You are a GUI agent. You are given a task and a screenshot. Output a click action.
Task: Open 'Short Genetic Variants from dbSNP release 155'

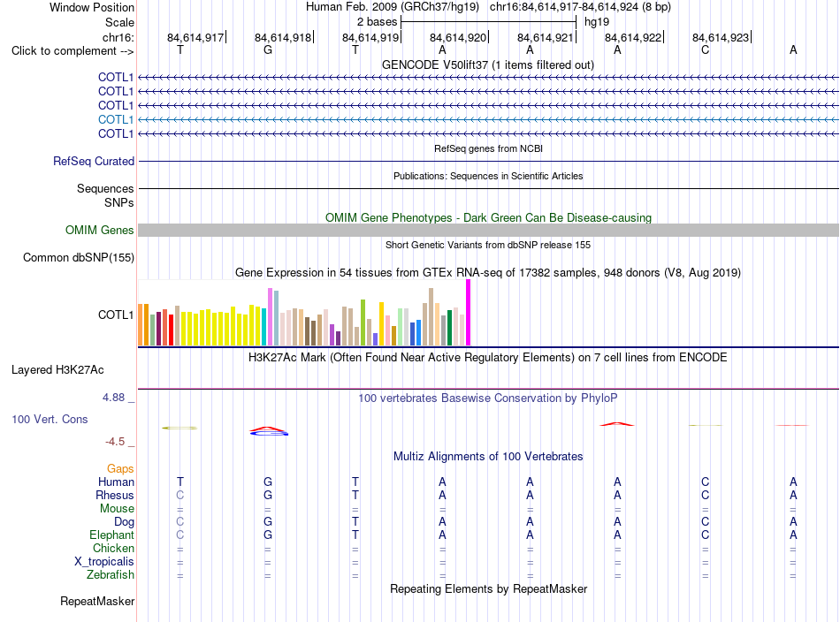(488, 245)
